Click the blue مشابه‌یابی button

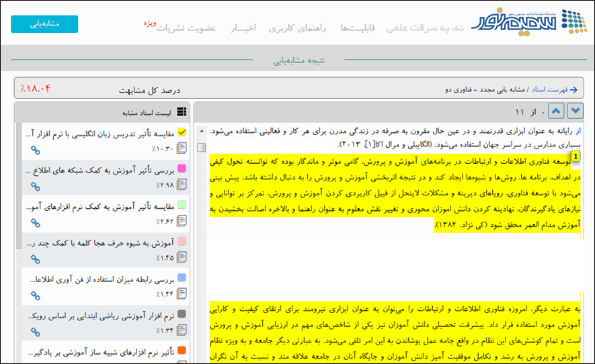tap(44, 24)
